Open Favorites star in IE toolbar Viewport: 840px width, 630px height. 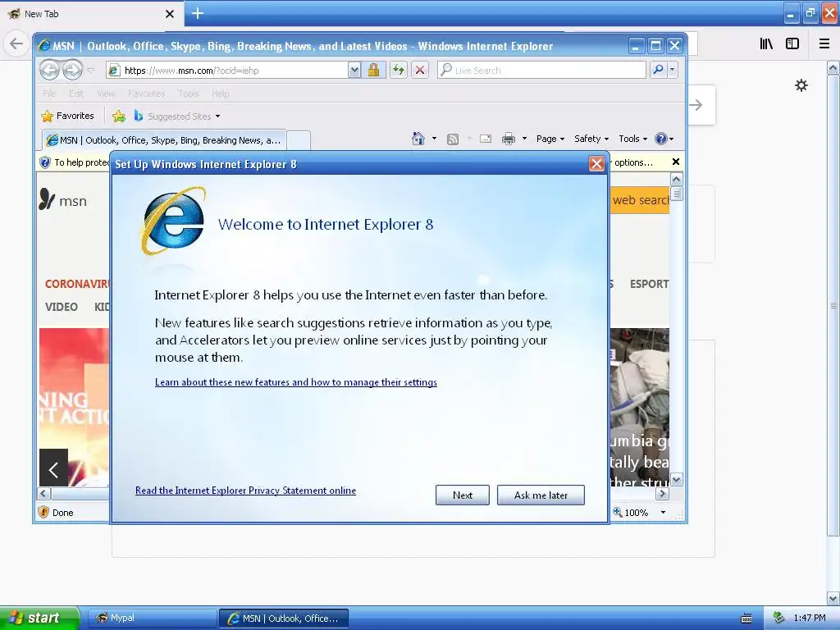point(67,116)
